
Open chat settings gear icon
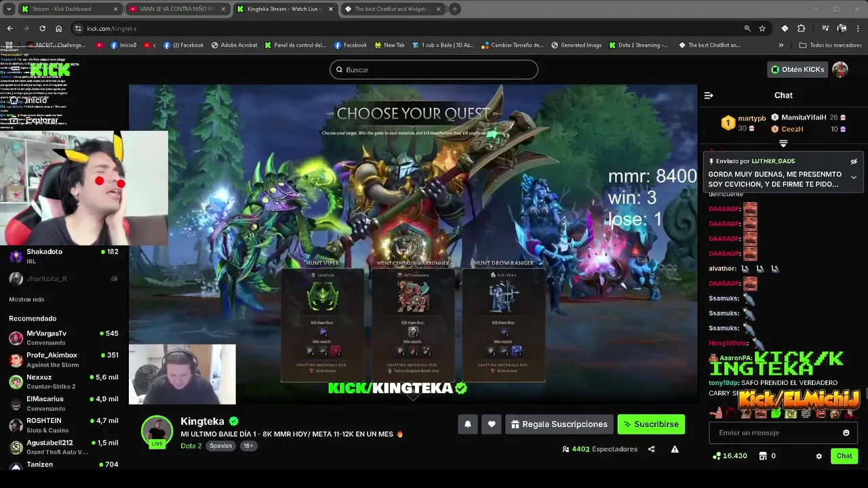(x=818, y=456)
